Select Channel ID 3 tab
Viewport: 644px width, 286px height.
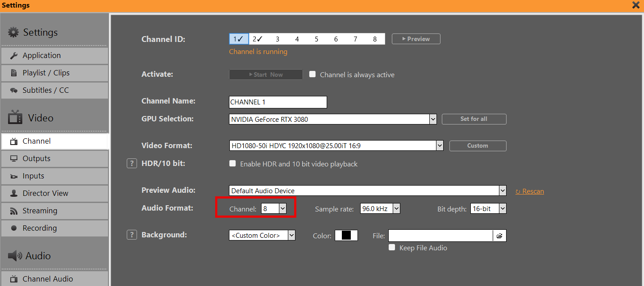(x=277, y=39)
